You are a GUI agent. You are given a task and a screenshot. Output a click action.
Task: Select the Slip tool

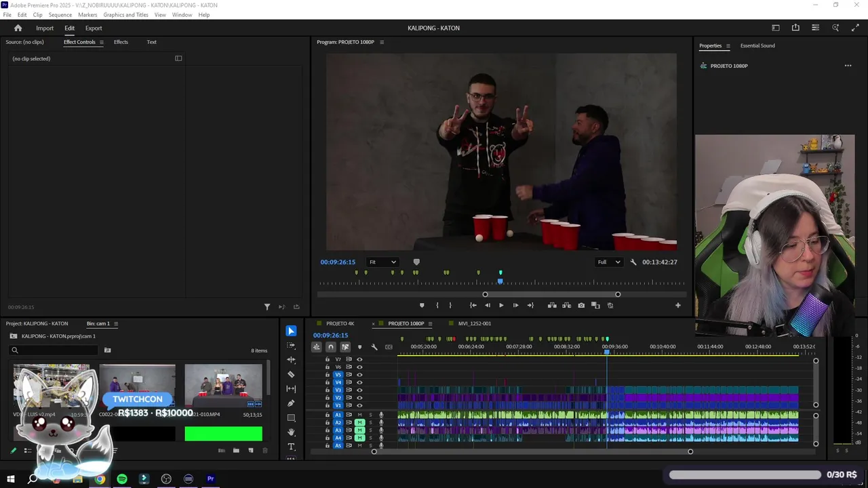[291, 388]
